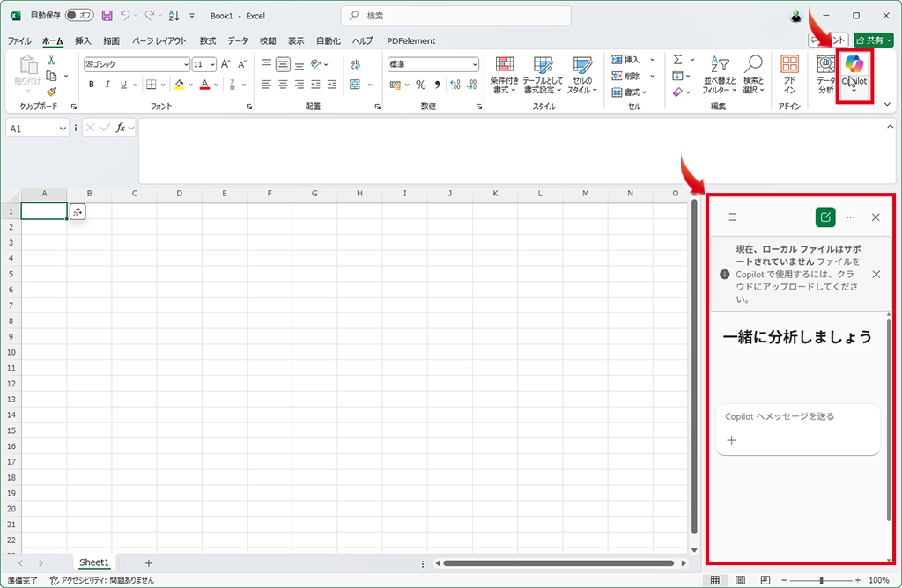Open the データ (Data) ribbon tab
This screenshot has width=902, height=588.
point(237,40)
